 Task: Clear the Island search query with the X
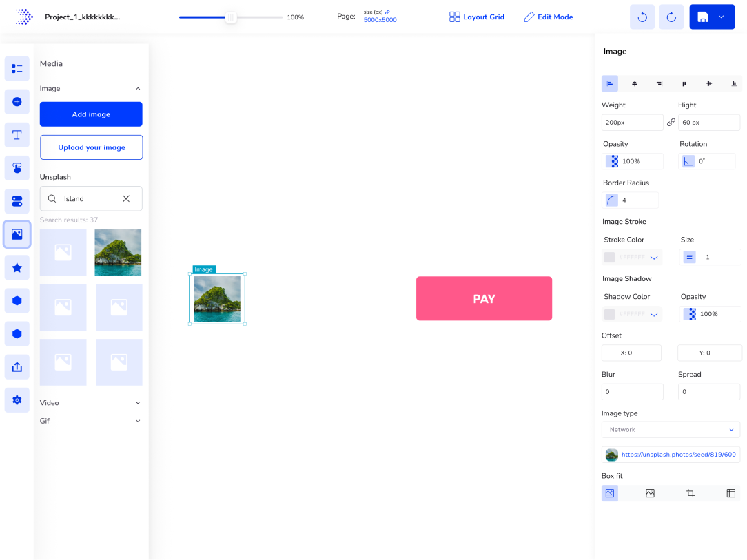coord(126,198)
